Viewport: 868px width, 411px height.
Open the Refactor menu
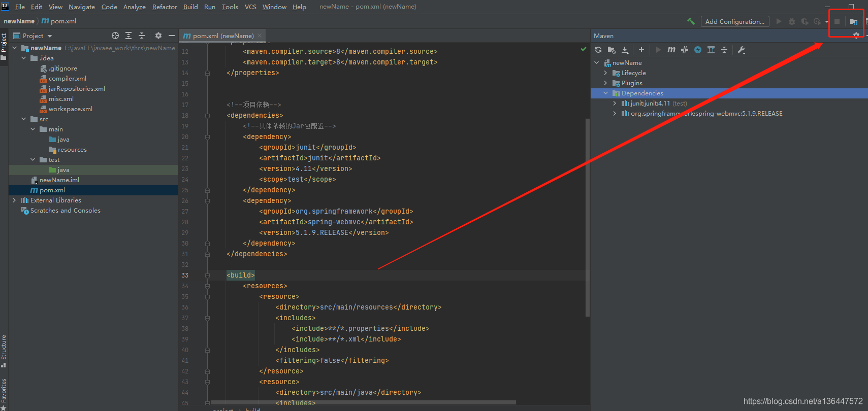165,7
